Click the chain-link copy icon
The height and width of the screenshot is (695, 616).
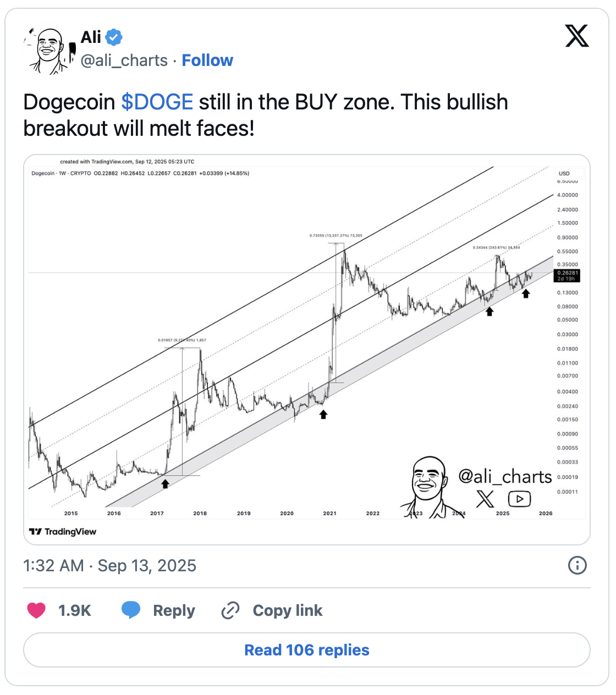pyautogui.click(x=230, y=610)
